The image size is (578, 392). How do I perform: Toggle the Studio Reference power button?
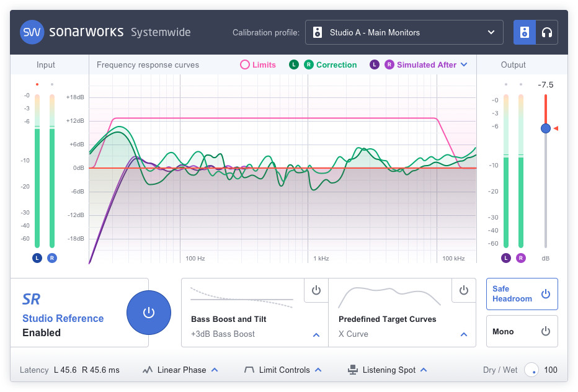click(148, 312)
